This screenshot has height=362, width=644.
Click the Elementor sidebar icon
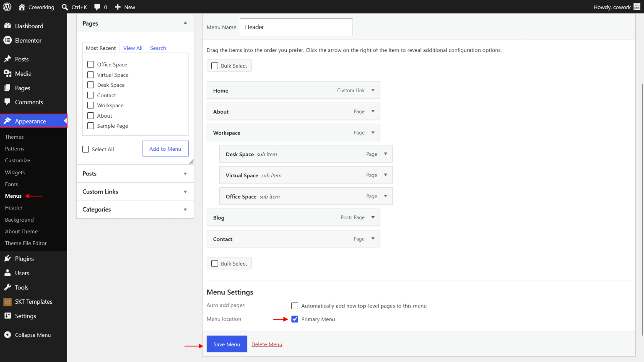8,40
